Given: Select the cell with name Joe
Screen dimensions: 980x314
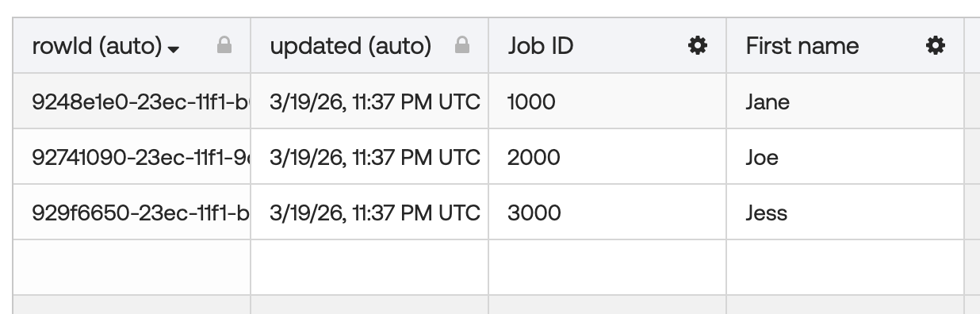Looking at the screenshot, I should pyautogui.click(x=845, y=157).
